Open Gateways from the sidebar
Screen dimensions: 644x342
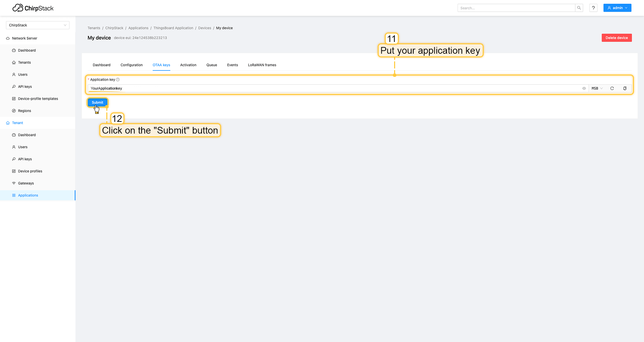coord(26,183)
